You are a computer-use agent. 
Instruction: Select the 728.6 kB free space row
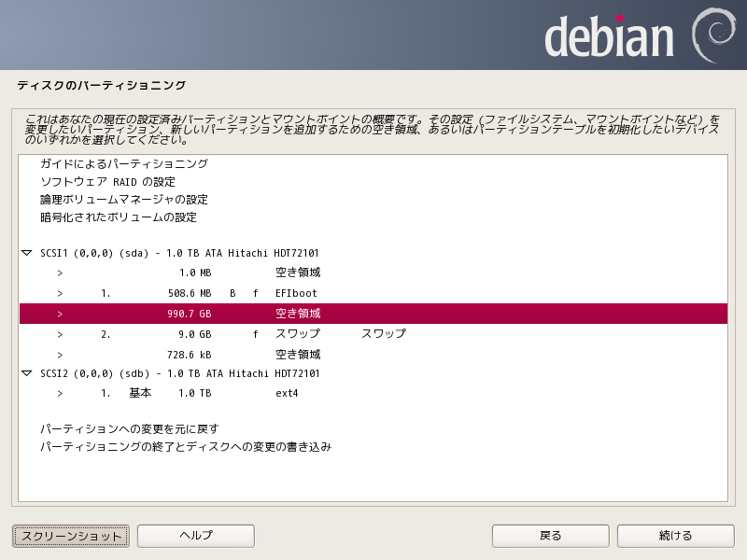[280, 355]
